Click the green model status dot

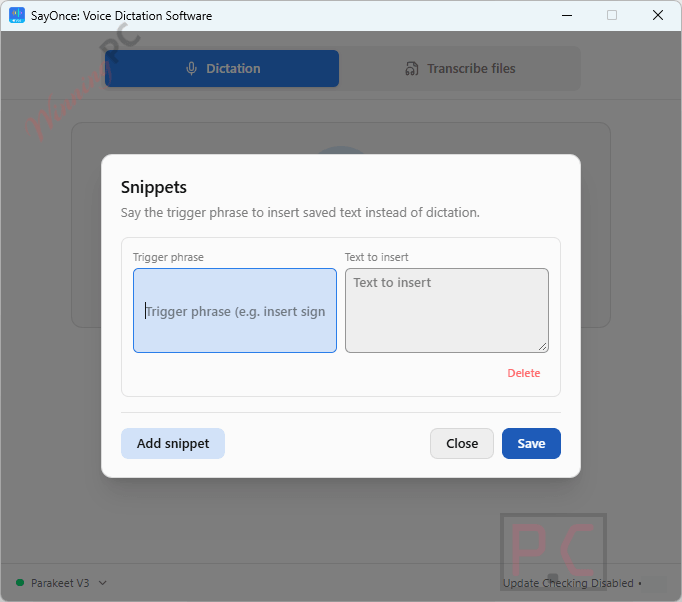pyautogui.click(x=20, y=582)
